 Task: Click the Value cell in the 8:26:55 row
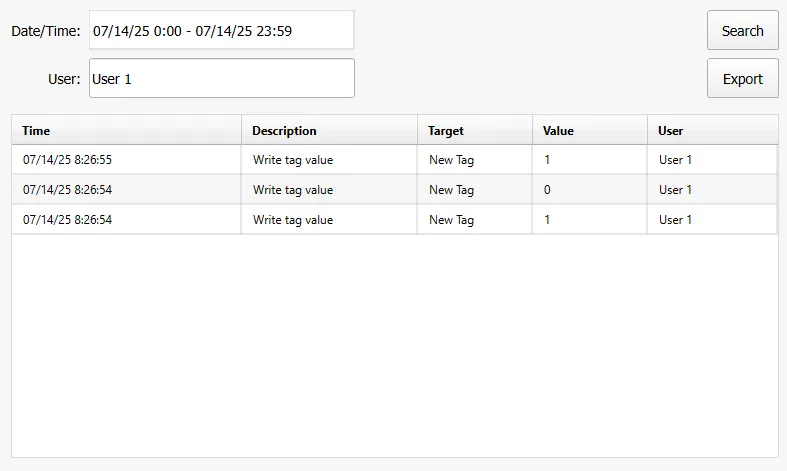pos(548,160)
